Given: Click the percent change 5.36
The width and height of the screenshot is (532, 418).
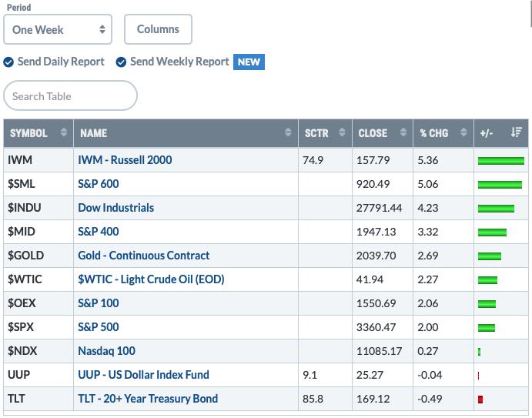Looking at the screenshot, I should point(428,160).
